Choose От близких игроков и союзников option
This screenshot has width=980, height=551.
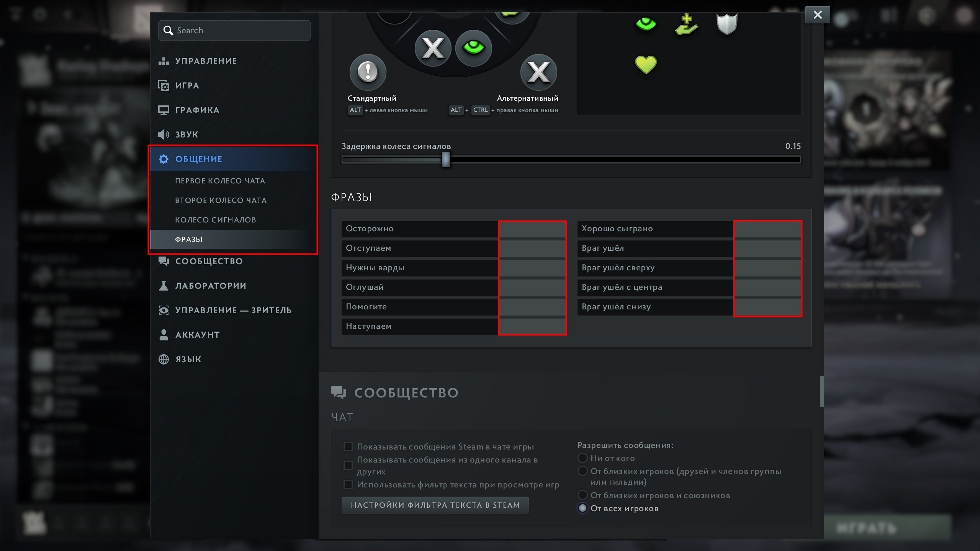pyautogui.click(x=582, y=495)
